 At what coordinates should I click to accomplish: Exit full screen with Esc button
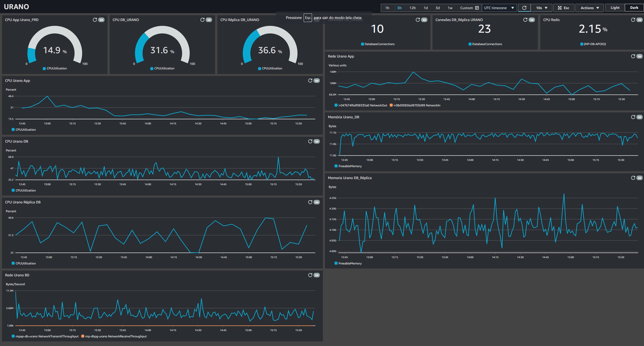(x=564, y=8)
